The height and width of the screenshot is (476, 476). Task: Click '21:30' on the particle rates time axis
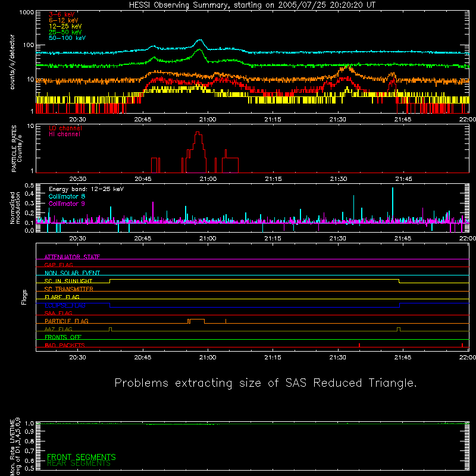pyautogui.click(x=339, y=179)
